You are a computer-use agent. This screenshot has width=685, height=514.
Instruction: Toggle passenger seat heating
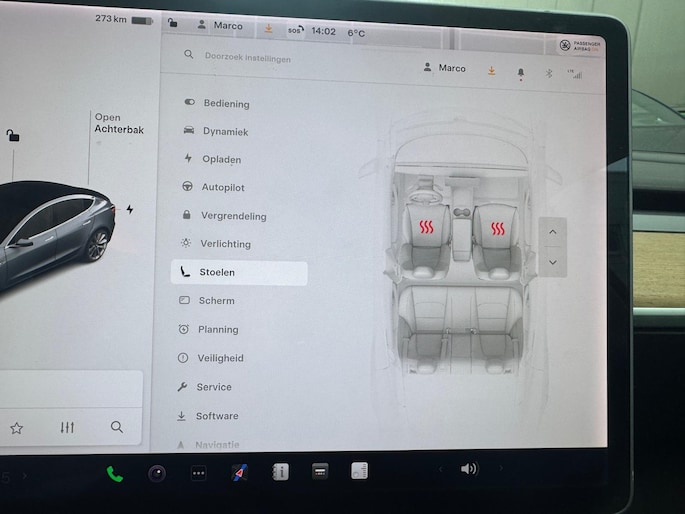497,227
